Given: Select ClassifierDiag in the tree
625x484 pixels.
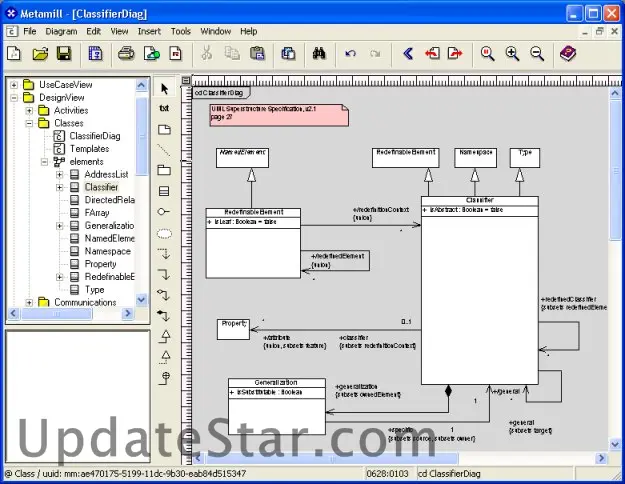Looking at the screenshot, I should click(x=95, y=136).
